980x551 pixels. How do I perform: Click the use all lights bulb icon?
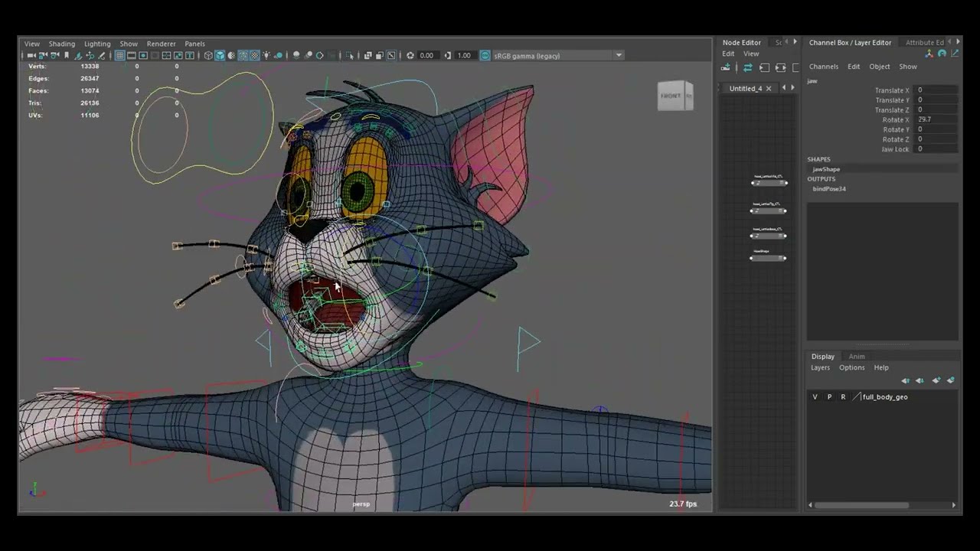[267, 56]
